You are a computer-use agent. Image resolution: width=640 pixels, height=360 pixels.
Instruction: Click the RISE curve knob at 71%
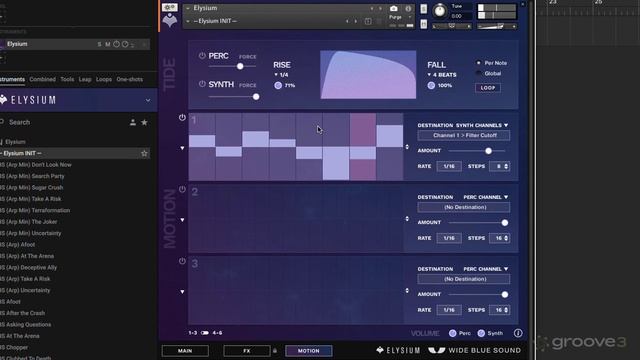point(278,85)
